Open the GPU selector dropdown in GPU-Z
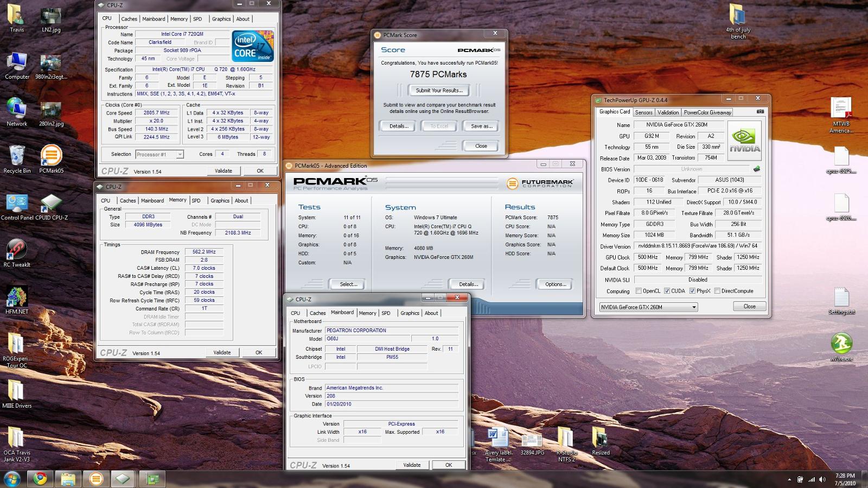The width and height of the screenshot is (868, 488). click(648, 307)
